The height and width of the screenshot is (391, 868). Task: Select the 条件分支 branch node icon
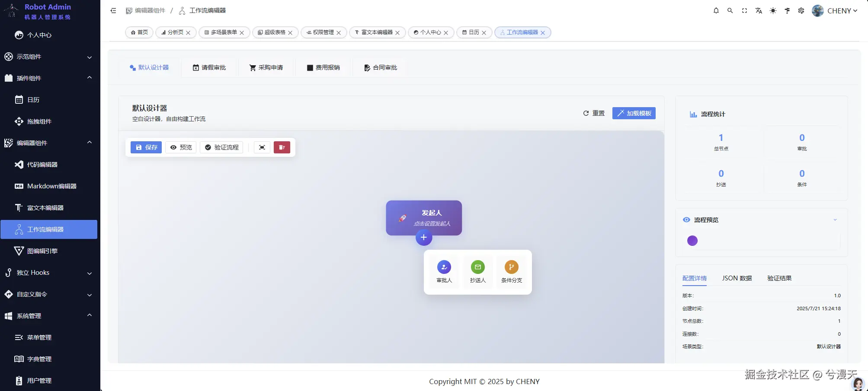[x=511, y=267]
